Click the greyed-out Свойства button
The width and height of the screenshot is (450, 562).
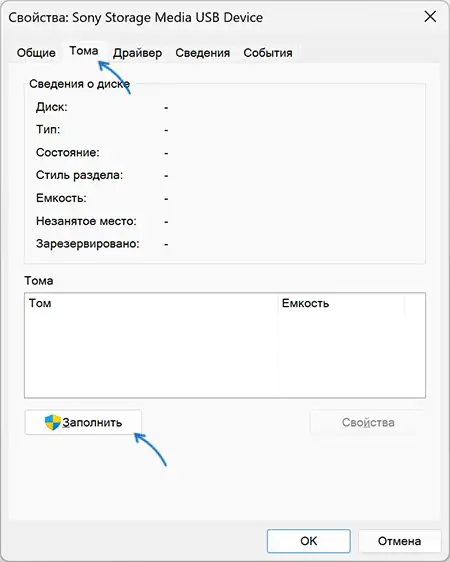(x=368, y=423)
